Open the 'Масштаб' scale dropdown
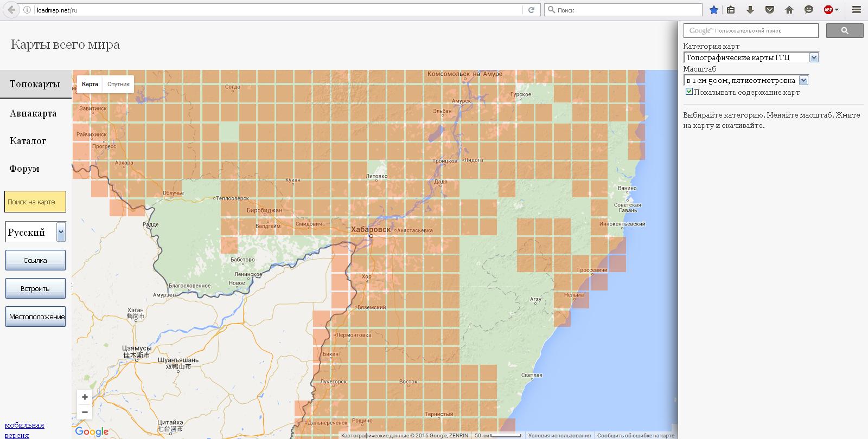Viewport: 868px width, 439px height. (803, 80)
